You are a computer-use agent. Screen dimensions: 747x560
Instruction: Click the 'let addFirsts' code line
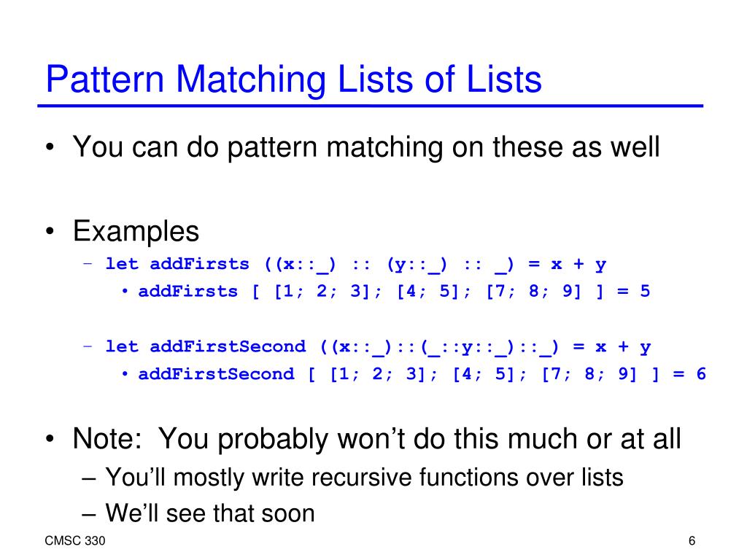tap(355, 265)
